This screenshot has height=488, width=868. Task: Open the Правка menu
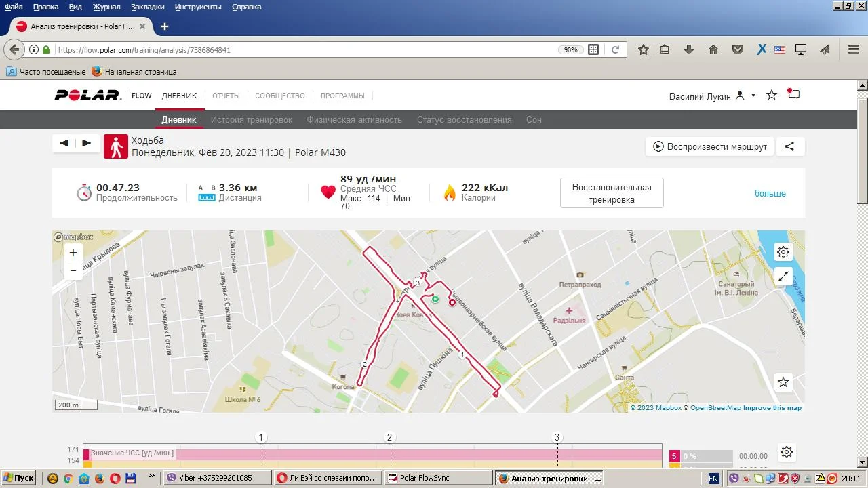point(45,7)
